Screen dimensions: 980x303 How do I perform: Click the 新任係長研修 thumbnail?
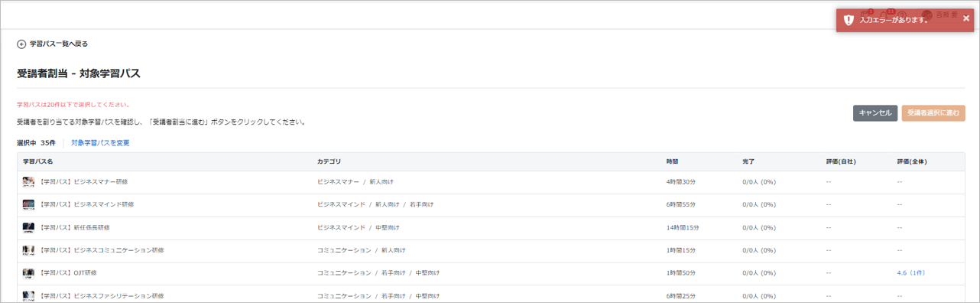pyautogui.click(x=28, y=228)
